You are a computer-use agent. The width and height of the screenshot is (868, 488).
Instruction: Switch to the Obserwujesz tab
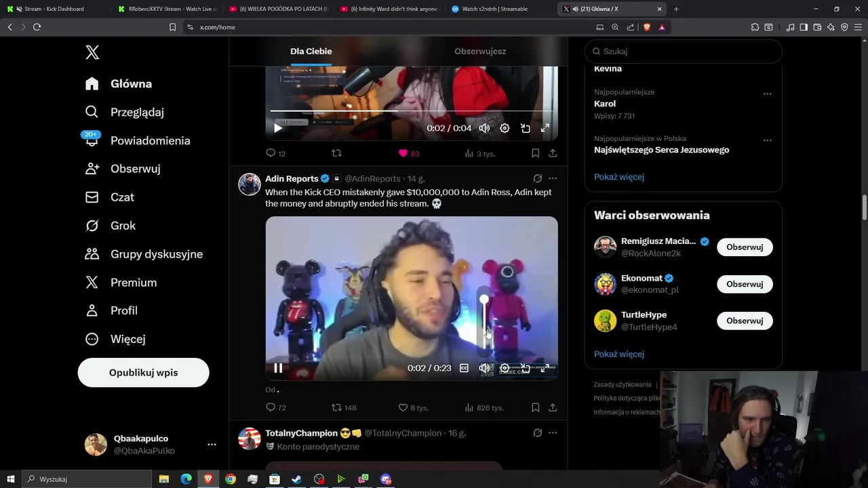(480, 52)
